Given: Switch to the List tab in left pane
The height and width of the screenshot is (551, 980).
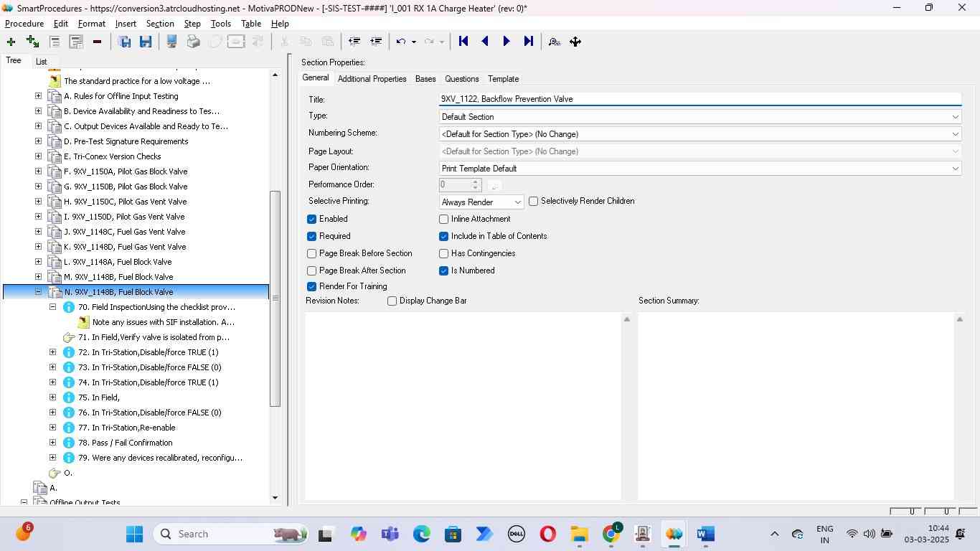Looking at the screenshot, I should (x=42, y=62).
